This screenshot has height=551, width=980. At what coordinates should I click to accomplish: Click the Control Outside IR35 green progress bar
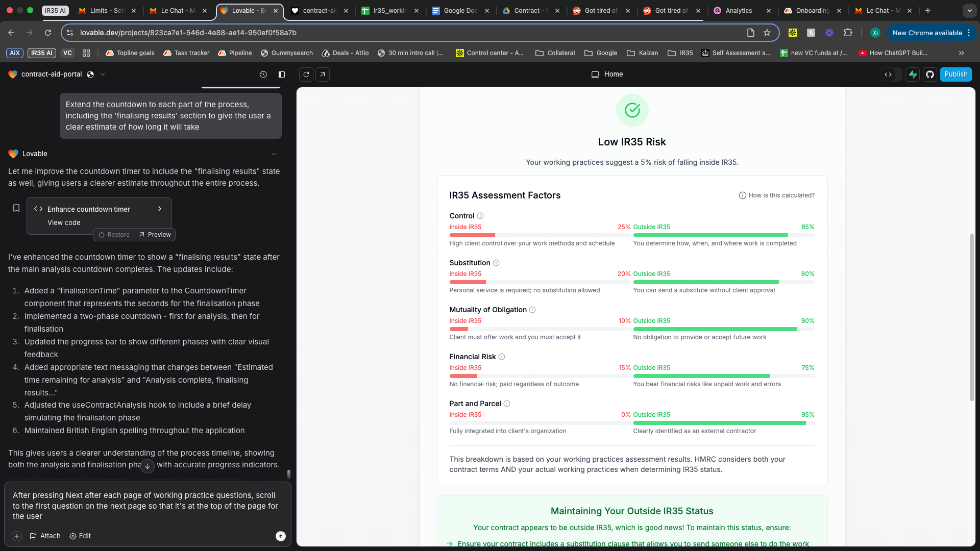[x=710, y=235]
